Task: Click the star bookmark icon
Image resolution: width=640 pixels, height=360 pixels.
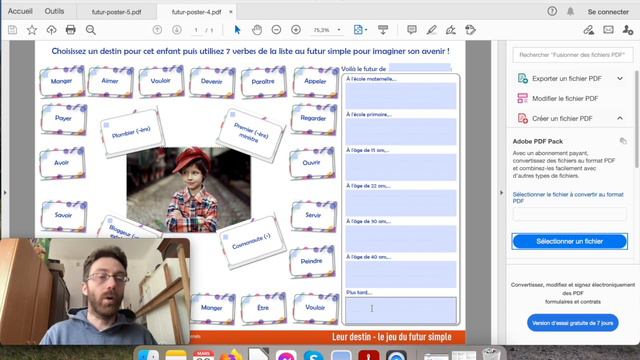Action: [32, 29]
